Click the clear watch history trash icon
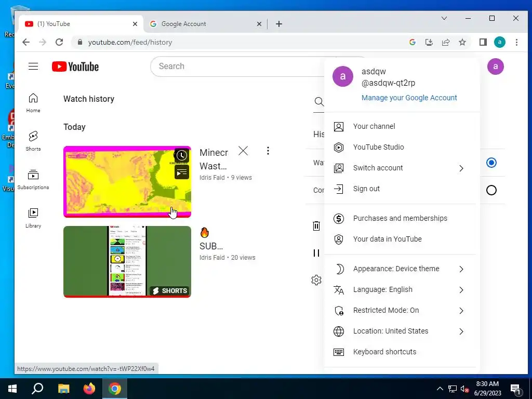The image size is (532, 399). coord(316,226)
